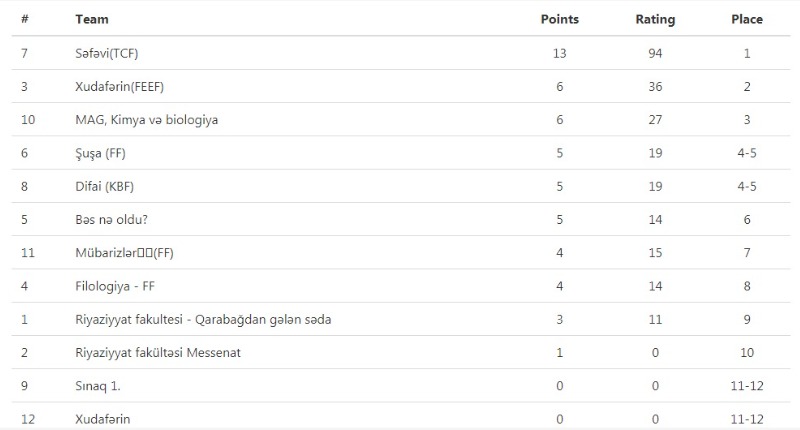Image resolution: width=800 pixels, height=430 pixels.
Task: Click the Place column header
Action: click(746, 19)
